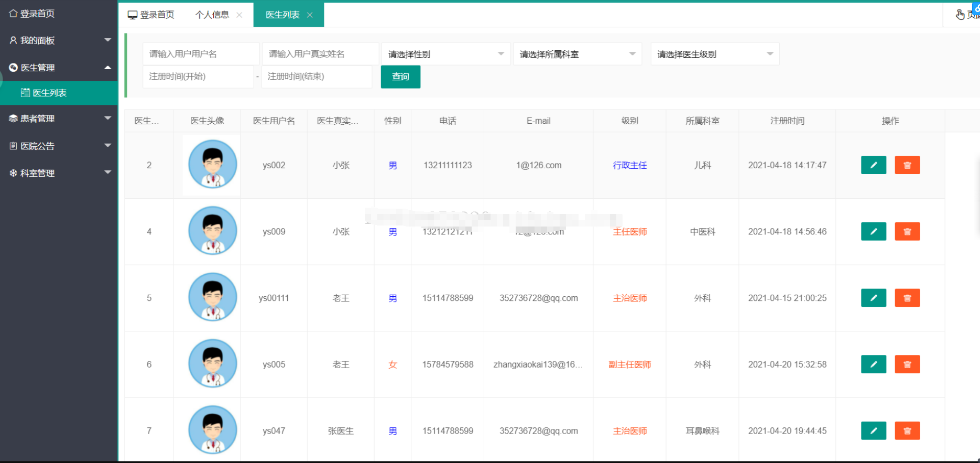
Task: Select the username cell ys00111
Action: pyautogui.click(x=274, y=298)
